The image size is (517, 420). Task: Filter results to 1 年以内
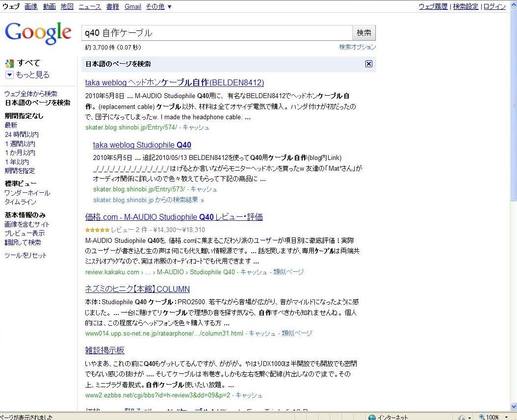point(17,161)
